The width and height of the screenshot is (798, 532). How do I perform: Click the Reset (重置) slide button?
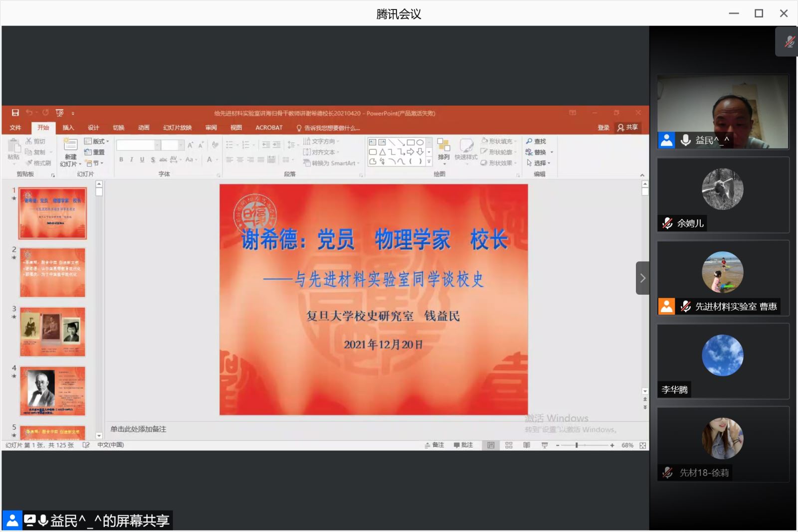[x=95, y=153]
